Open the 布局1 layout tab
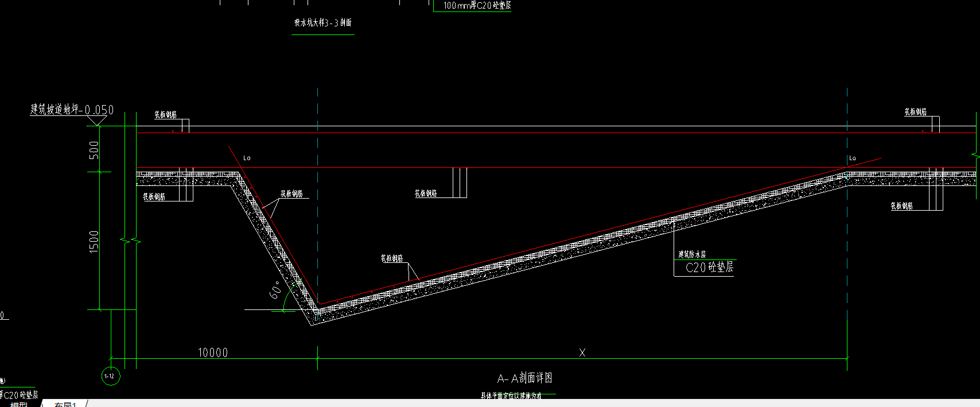 [65, 404]
